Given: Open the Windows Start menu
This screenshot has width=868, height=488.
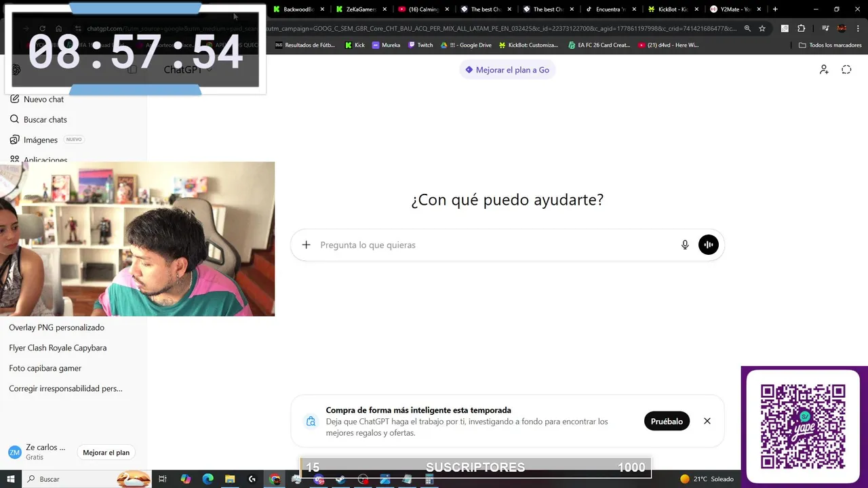Looking at the screenshot, I should [11, 479].
